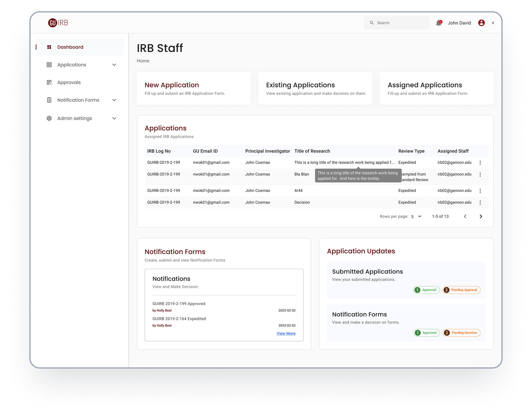Open Admin settings sidebar item
Viewport: 532px width, 416px height.
[x=80, y=118]
